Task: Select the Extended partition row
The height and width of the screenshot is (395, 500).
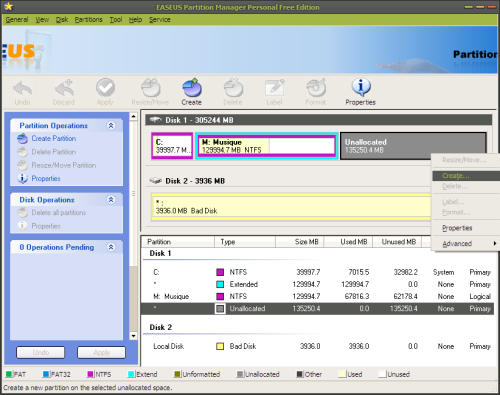Action: pyautogui.click(x=317, y=284)
